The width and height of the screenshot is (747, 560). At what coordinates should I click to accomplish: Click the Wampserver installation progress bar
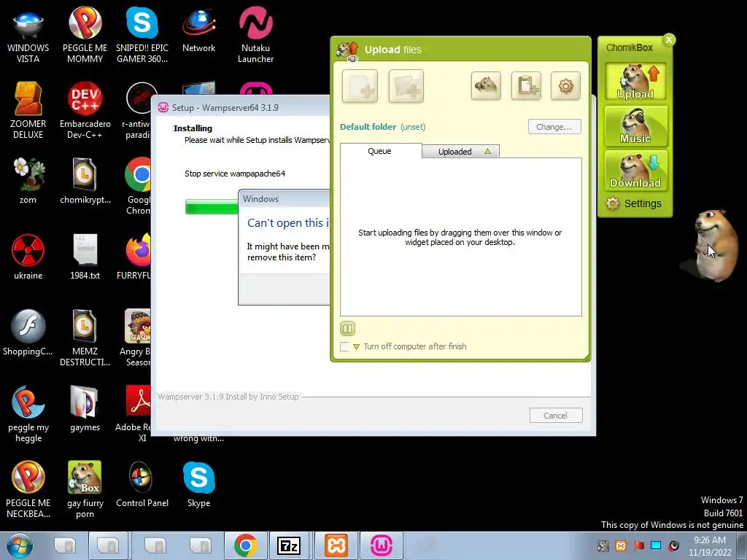coord(212,207)
